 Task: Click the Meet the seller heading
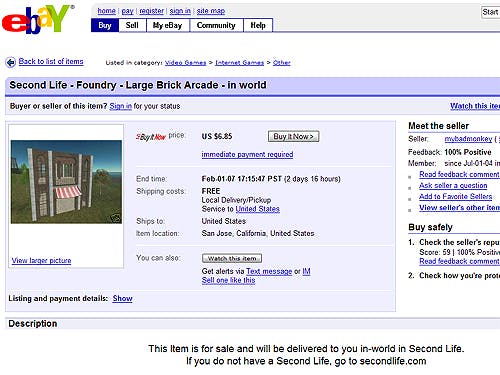click(x=439, y=126)
